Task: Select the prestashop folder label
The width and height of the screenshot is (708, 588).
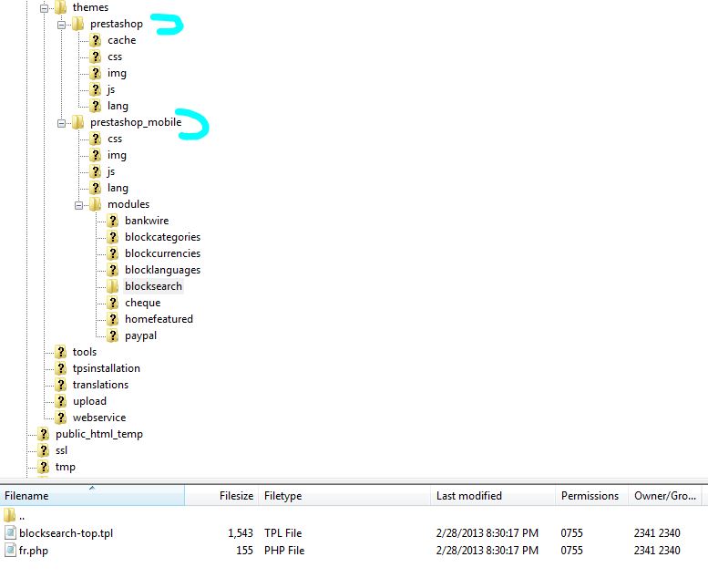Action: tap(117, 24)
